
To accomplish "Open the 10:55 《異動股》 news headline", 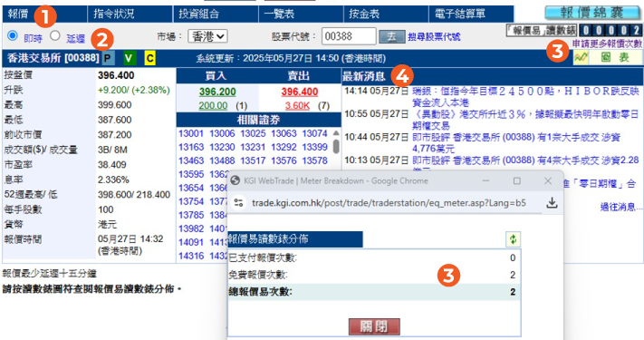I will [x=525, y=120].
